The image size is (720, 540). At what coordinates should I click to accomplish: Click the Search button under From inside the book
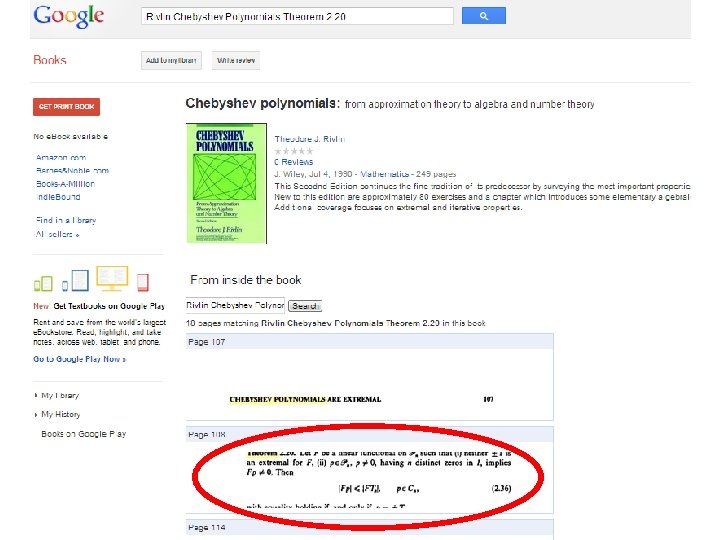click(x=305, y=306)
